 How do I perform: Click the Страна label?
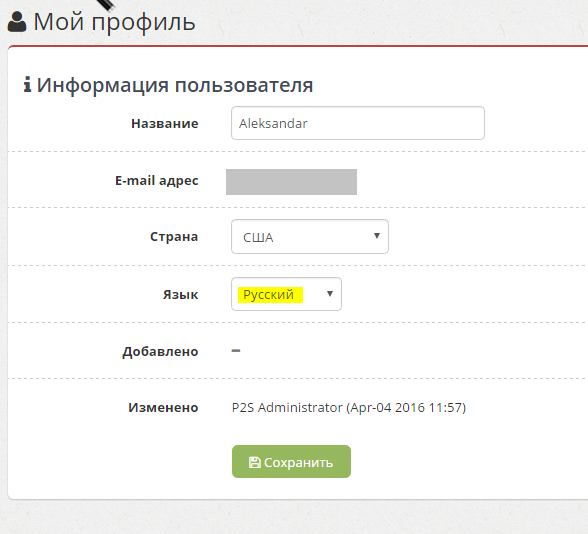pyautogui.click(x=174, y=237)
